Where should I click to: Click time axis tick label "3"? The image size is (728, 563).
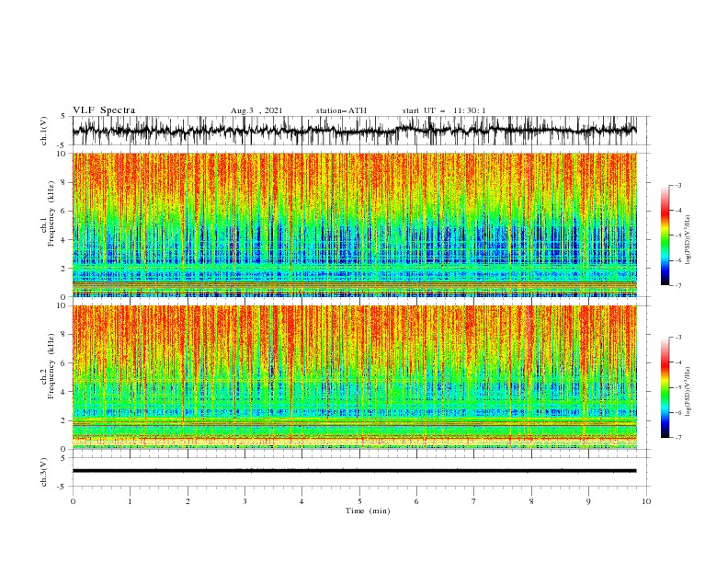(x=245, y=501)
